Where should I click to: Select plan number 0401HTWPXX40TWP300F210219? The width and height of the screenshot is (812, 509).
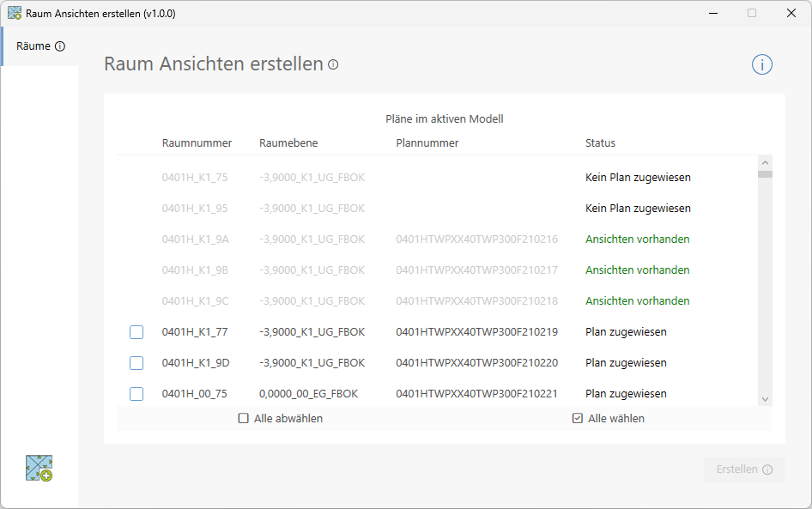point(476,332)
